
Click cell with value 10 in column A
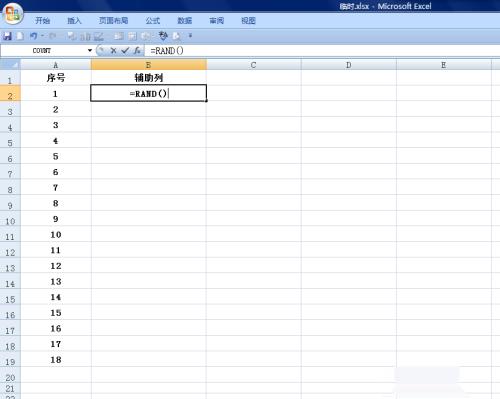click(56, 235)
